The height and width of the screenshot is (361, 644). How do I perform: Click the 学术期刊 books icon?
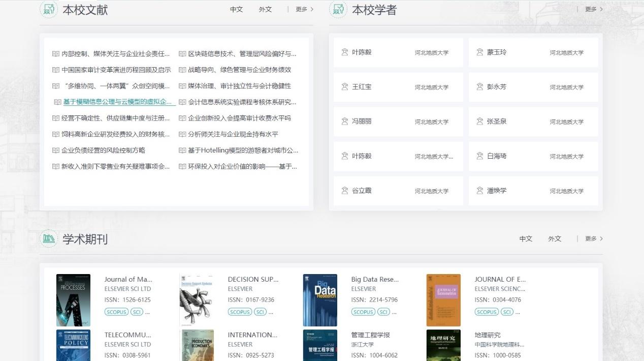click(48, 238)
